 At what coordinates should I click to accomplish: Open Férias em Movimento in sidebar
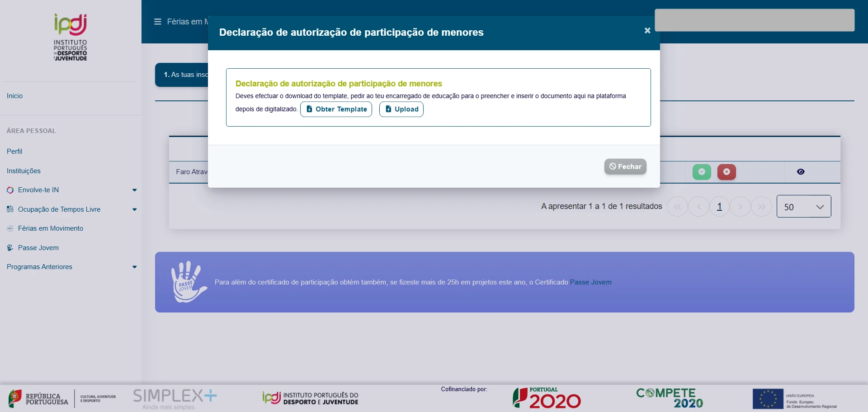(51, 228)
